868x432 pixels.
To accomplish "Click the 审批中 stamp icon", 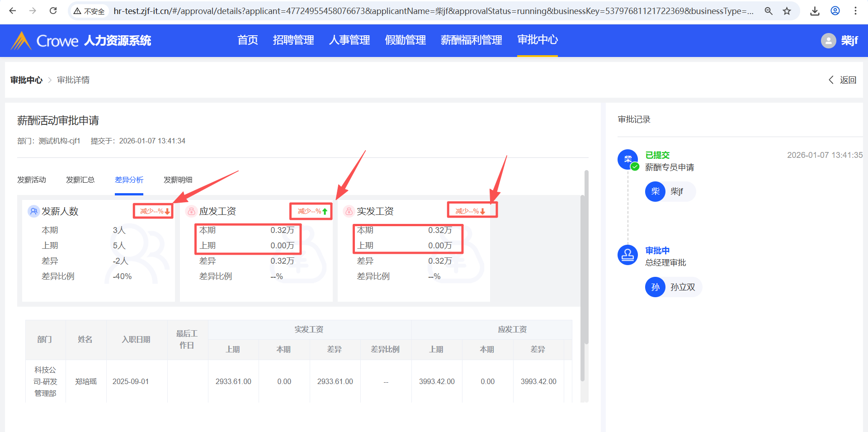I will (x=627, y=255).
